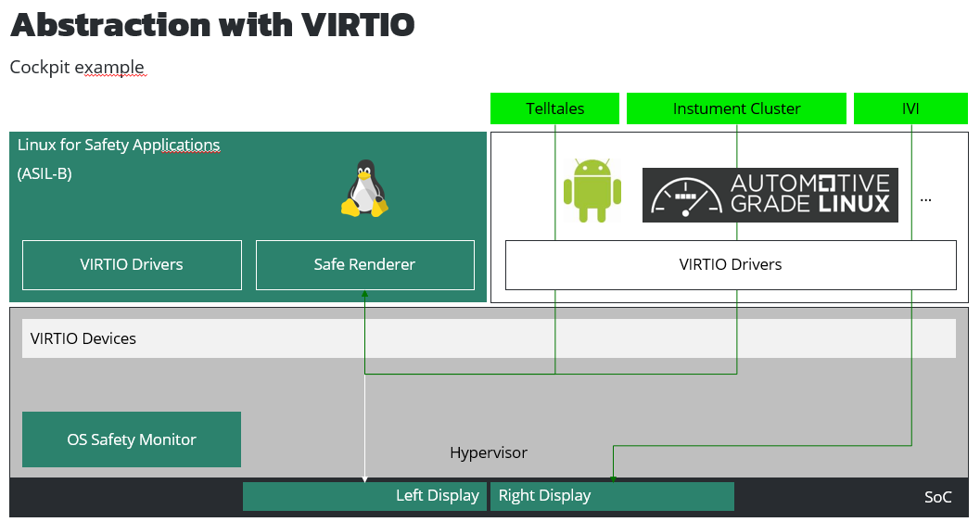980x522 pixels.
Task: Click the Left Display block
Action: coord(365,496)
